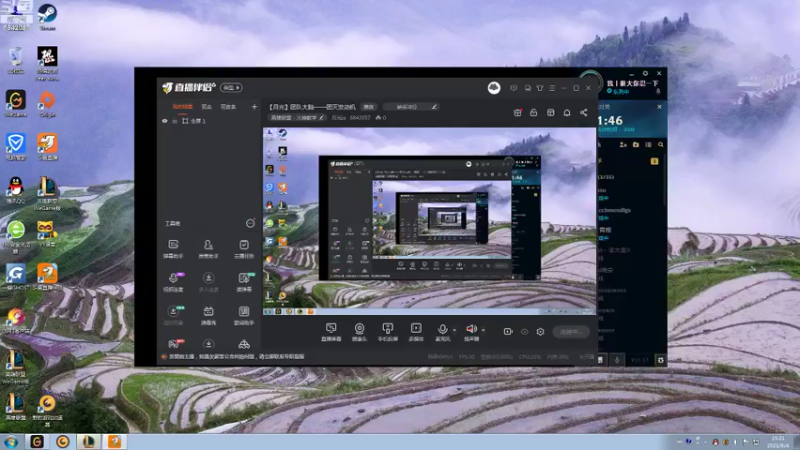Select the 全屏 1 source row
The width and height of the screenshot is (800, 450).
click(209, 121)
